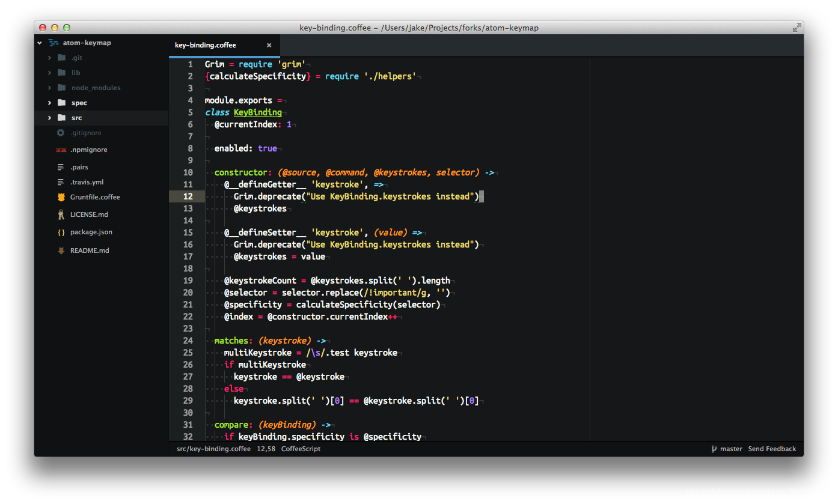Select the key-binding.coffee tab

pos(224,45)
